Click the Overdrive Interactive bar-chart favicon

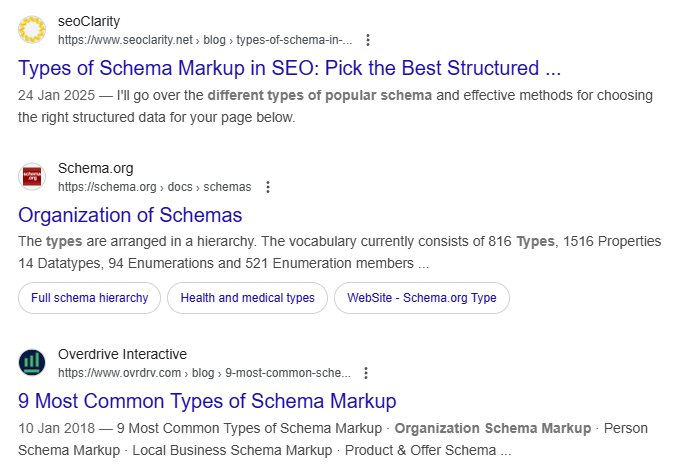pyautogui.click(x=32, y=362)
